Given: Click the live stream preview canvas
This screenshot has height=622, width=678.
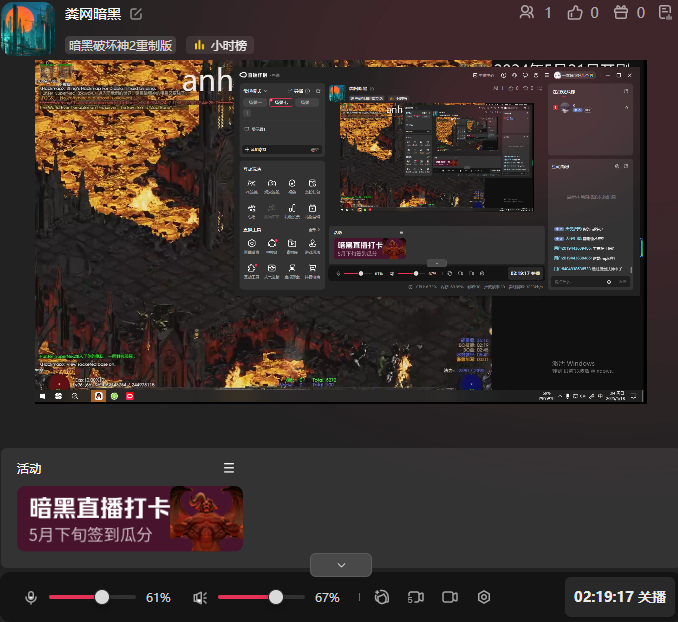Looking at the screenshot, I should click(x=341, y=232).
